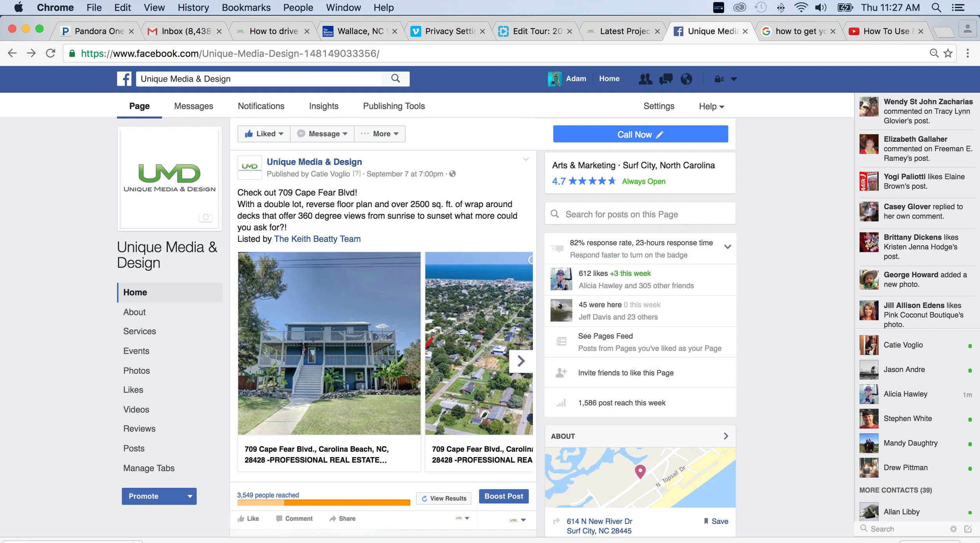The height and width of the screenshot is (543, 980).
Task: Reload the page in Chrome
Action: (51, 53)
